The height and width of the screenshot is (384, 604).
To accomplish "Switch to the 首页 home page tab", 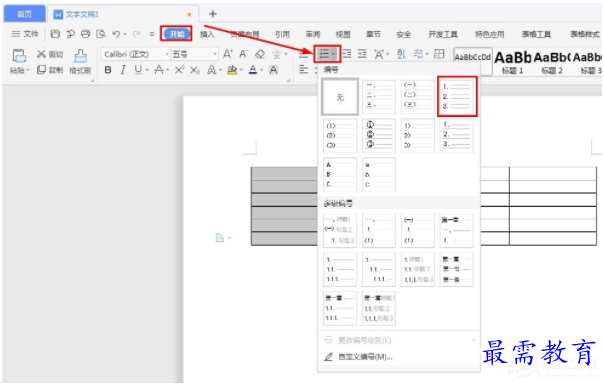I will [24, 14].
